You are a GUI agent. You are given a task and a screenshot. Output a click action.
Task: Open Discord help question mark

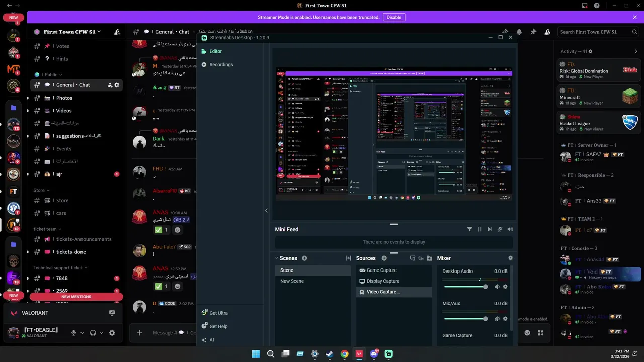click(x=597, y=6)
